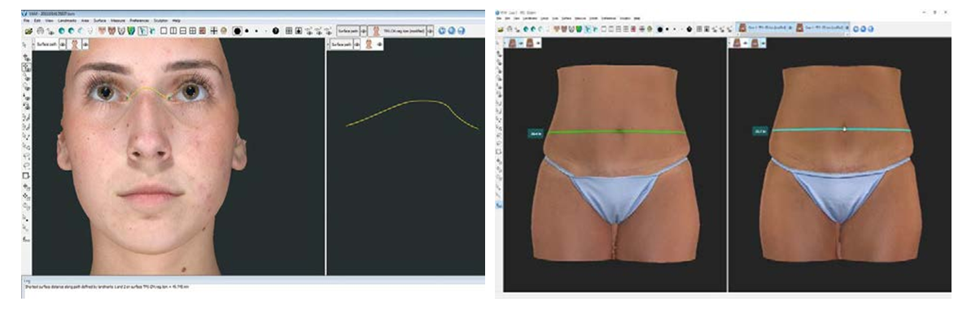Viewport: 980px width, 310px height.
Task: Click the black help question mark icon in the face window
Action: 276,31
